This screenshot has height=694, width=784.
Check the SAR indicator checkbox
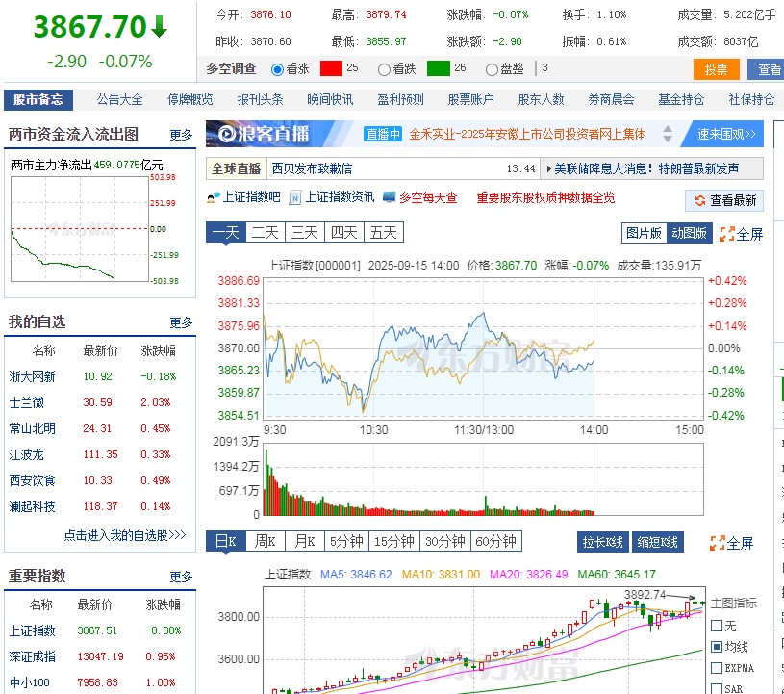point(717,687)
